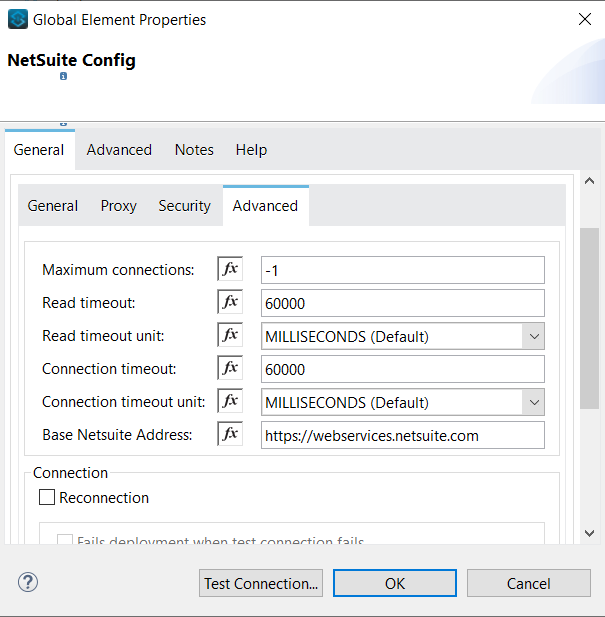
Task: Click the help question mark icon
Action: (x=28, y=582)
